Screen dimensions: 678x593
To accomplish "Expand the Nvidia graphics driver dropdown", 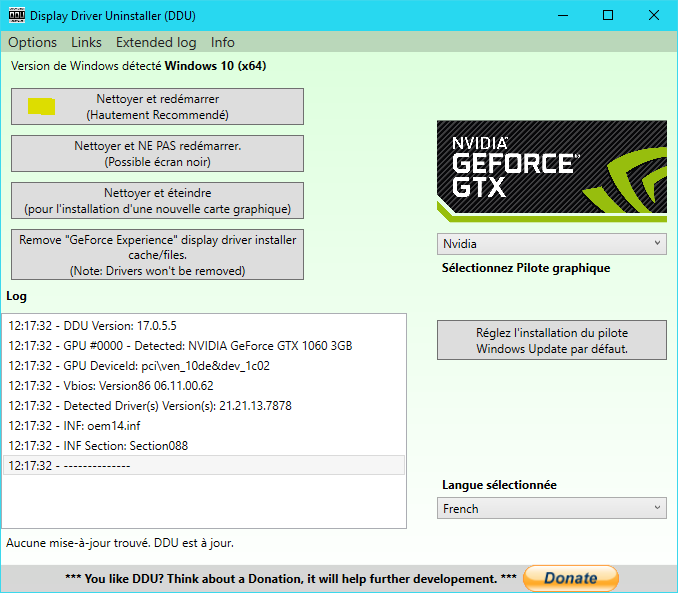I will pyautogui.click(x=552, y=244).
